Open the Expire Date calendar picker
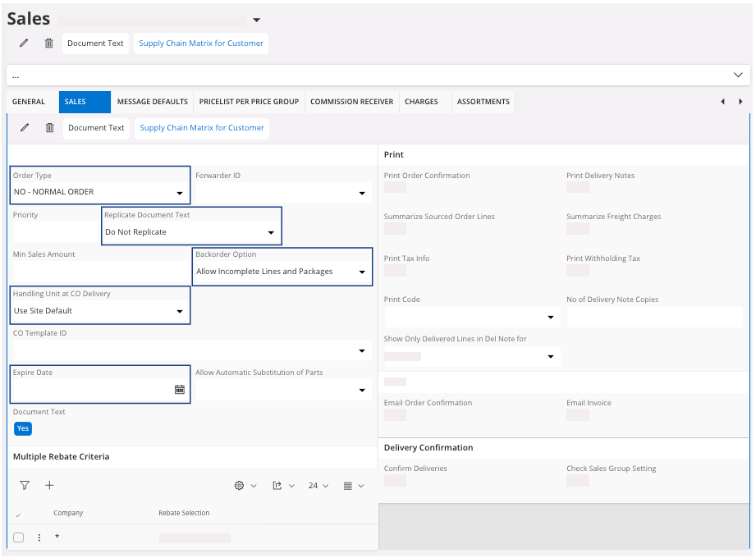This screenshot has height=558, width=756. (180, 390)
